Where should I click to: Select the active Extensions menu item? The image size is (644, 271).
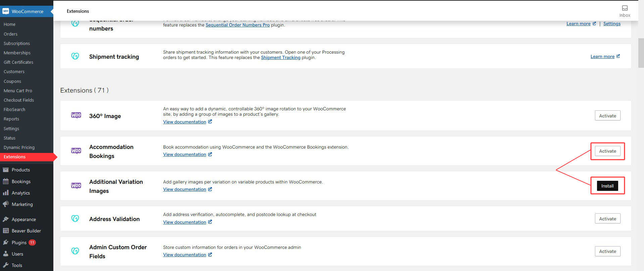(27, 157)
